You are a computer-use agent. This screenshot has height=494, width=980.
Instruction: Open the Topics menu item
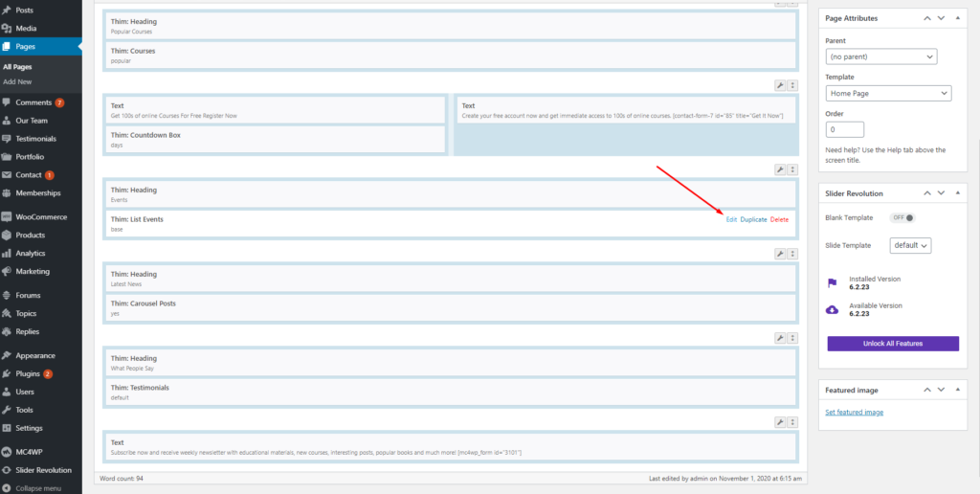40,313
